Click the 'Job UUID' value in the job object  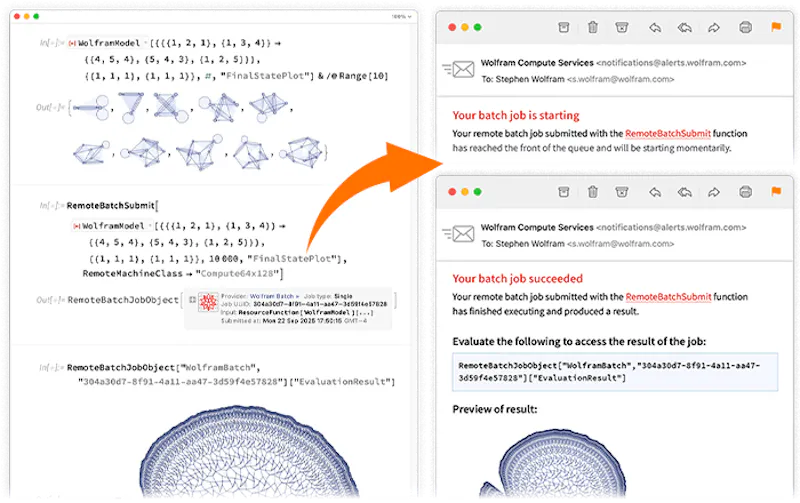click(x=320, y=304)
